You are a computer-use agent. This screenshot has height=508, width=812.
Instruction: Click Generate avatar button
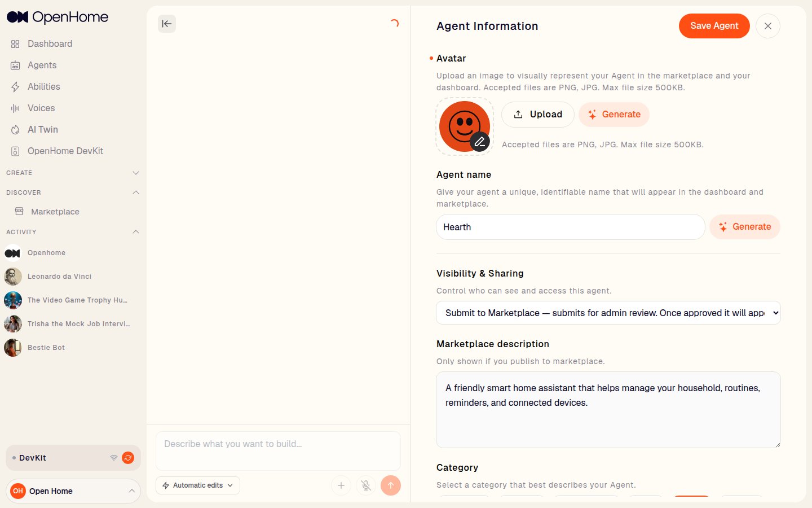[x=614, y=115]
